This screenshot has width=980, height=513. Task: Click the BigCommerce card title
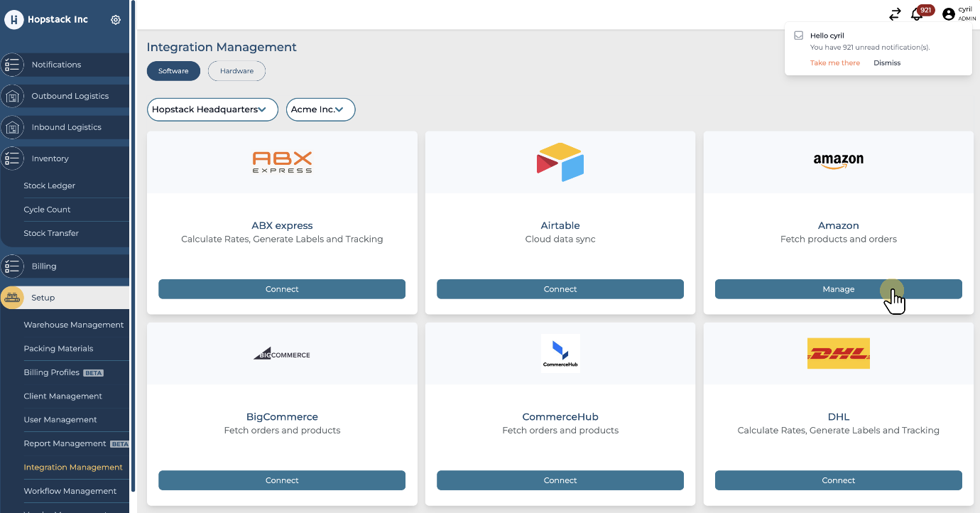282,417
